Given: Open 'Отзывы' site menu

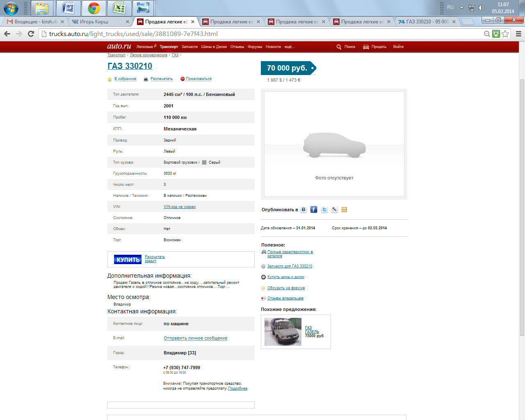Looking at the screenshot, I should tap(237, 47).
